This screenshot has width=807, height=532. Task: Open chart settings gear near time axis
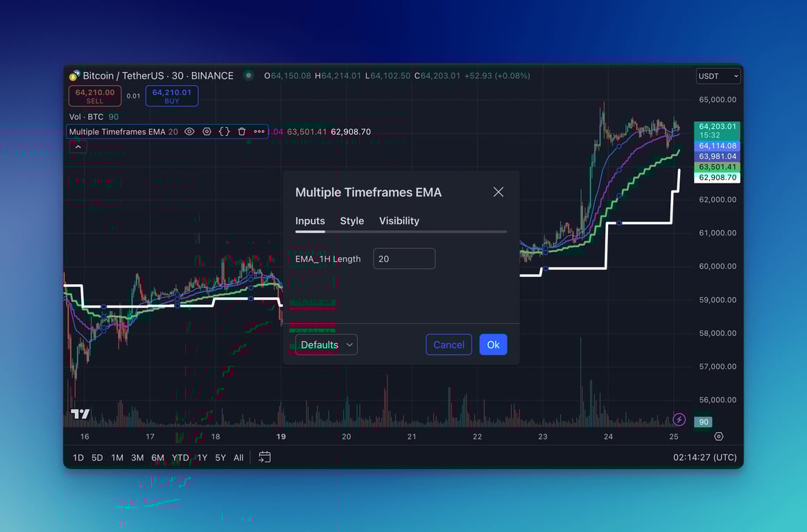[x=718, y=436]
